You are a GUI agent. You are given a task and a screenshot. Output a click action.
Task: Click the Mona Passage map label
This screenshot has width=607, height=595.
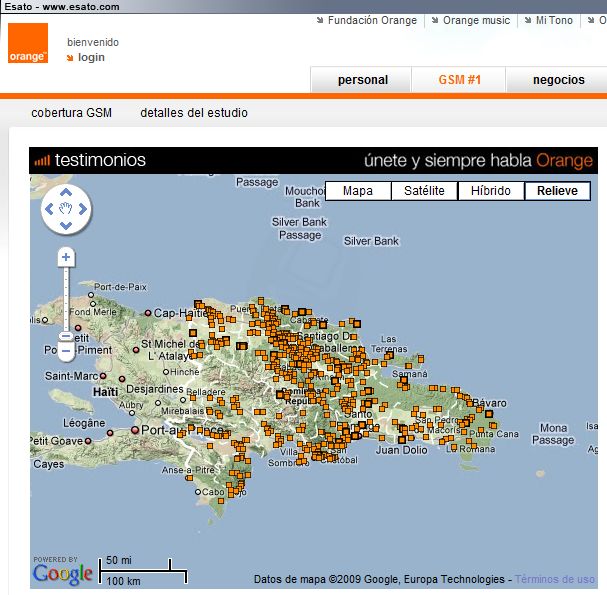(553, 434)
